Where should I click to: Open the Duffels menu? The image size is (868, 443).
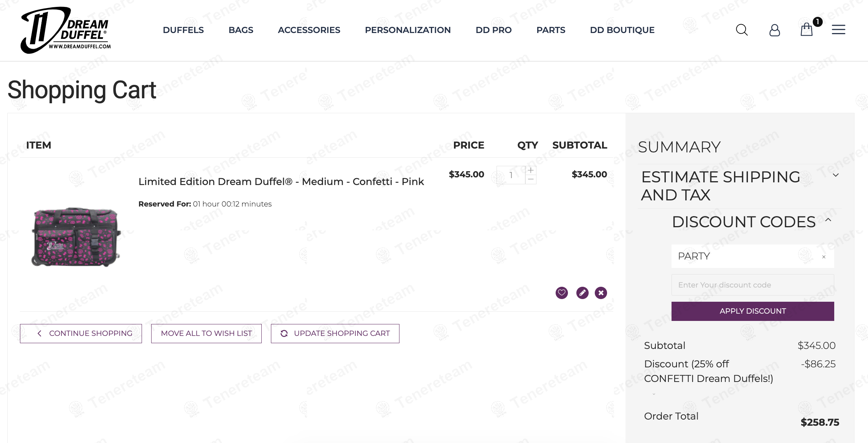pyautogui.click(x=183, y=30)
